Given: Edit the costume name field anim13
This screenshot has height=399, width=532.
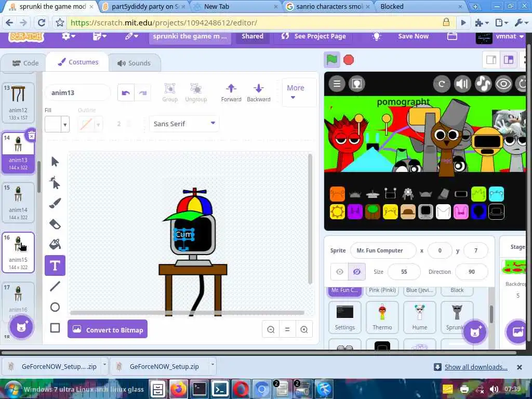Looking at the screenshot, I should point(77,92).
